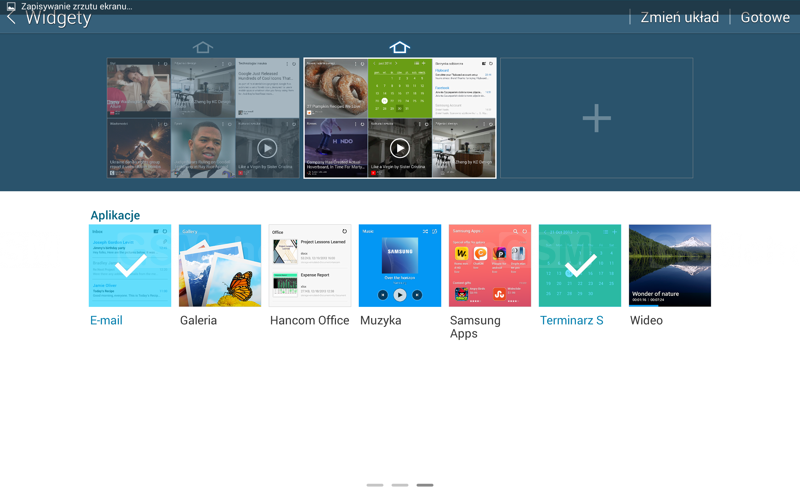Switch to the first page indicator
This screenshot has width=800, height=500.
click(375, 485)
